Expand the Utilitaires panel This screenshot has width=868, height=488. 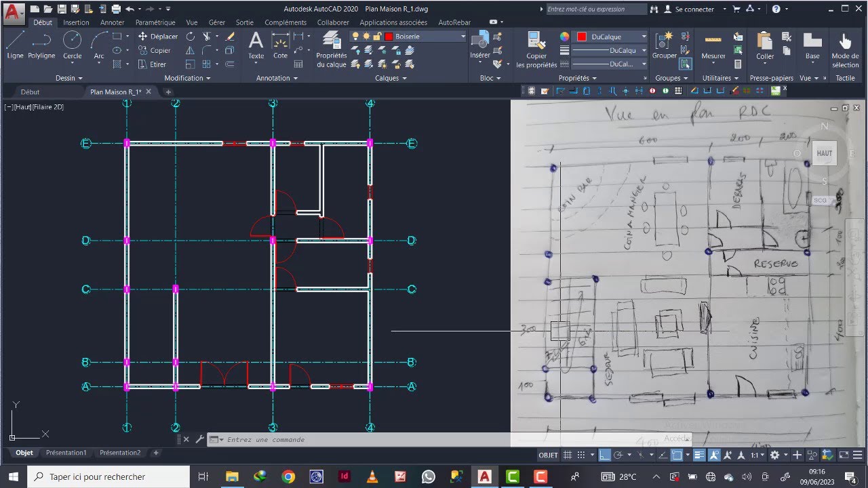point(721,78)
